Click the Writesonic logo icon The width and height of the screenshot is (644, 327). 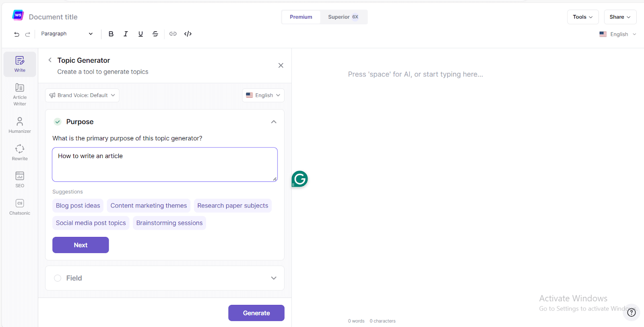point(18,15)
